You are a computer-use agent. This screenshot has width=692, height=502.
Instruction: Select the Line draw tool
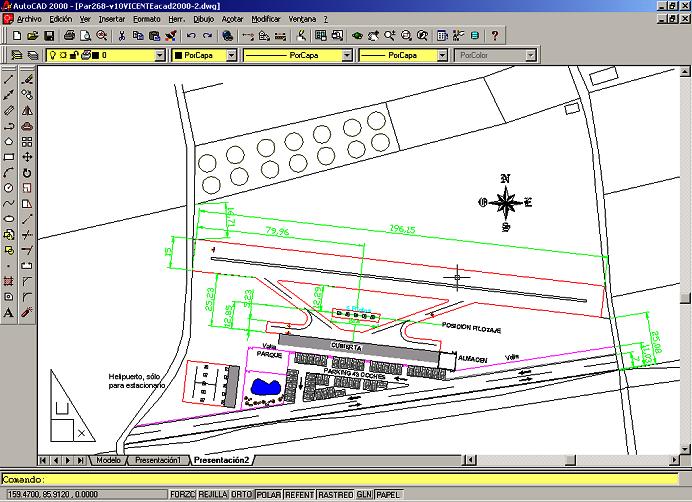(9, 78)
